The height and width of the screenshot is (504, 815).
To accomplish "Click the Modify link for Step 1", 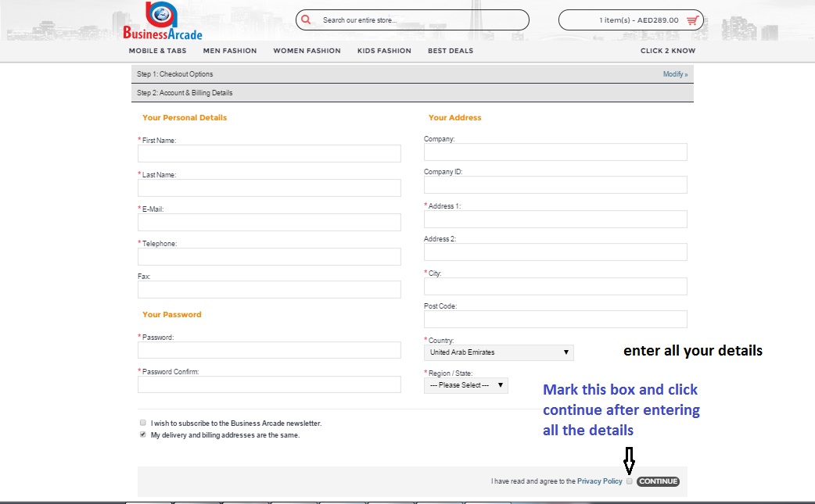I will click(x=675, y=74).
